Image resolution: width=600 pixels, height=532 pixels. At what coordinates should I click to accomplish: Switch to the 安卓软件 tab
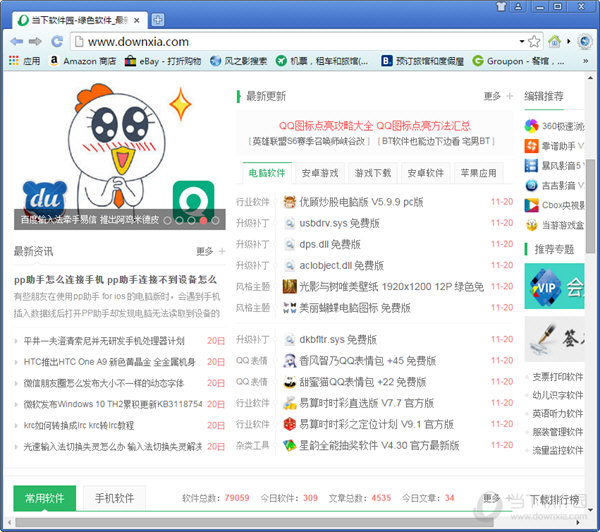click(426, 173)
